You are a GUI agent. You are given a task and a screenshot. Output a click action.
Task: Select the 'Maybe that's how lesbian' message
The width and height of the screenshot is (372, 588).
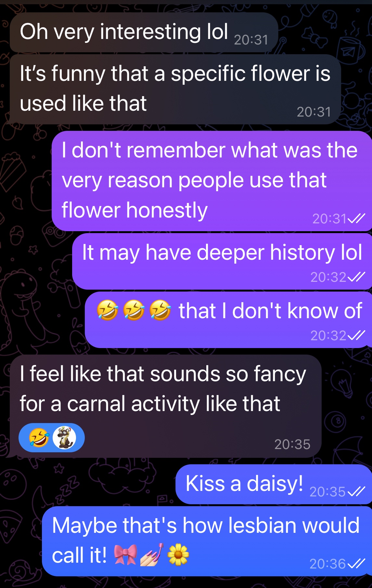coord(207,541)
